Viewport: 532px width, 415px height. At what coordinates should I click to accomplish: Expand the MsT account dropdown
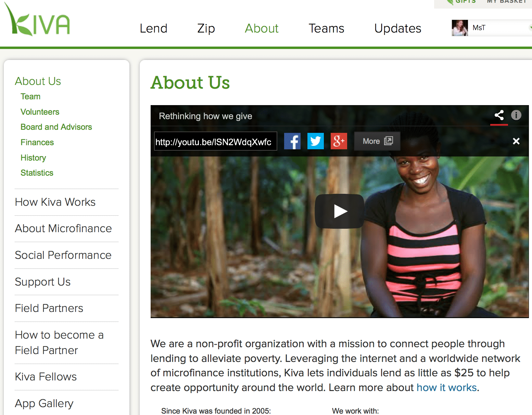tap(530, 28)
